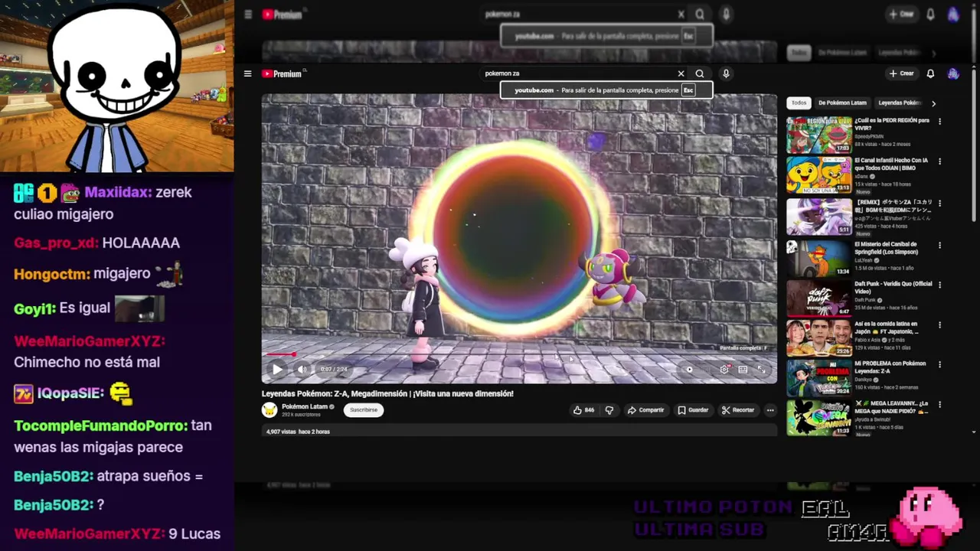Image resolution: width=980 pixels, height=551 pixels.
Task: Click the sharp YouTube Premium logo above the player
Action: [282, 73]
